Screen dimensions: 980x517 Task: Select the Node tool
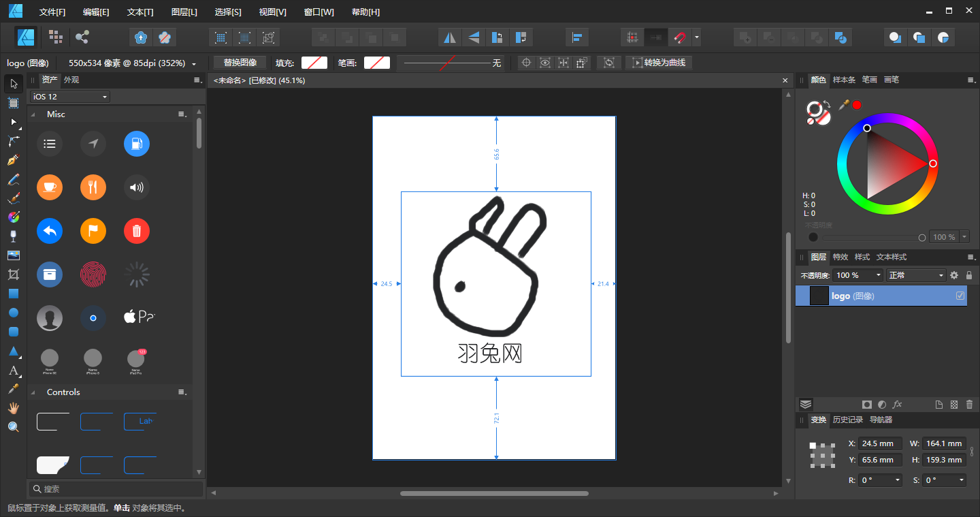[14, 122]
